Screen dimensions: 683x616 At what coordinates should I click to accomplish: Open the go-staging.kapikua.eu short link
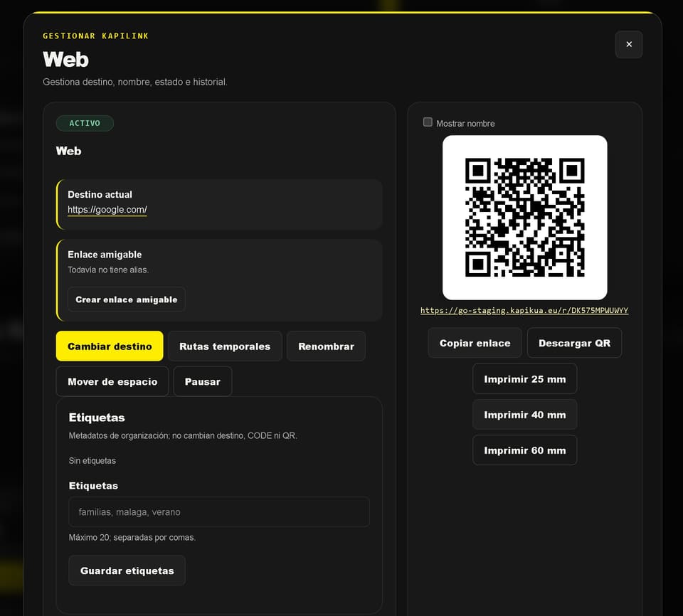click(524, 310)
